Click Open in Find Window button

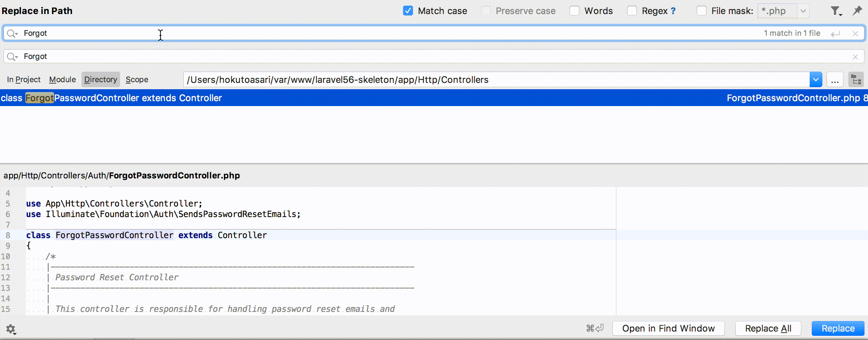[x=668, y=328]
